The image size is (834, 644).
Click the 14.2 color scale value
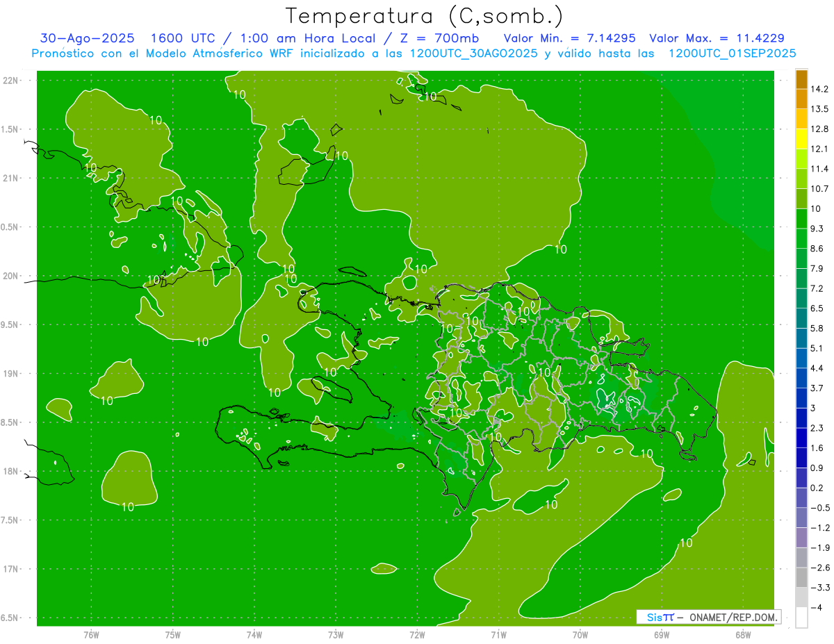[x=819, y=89]
